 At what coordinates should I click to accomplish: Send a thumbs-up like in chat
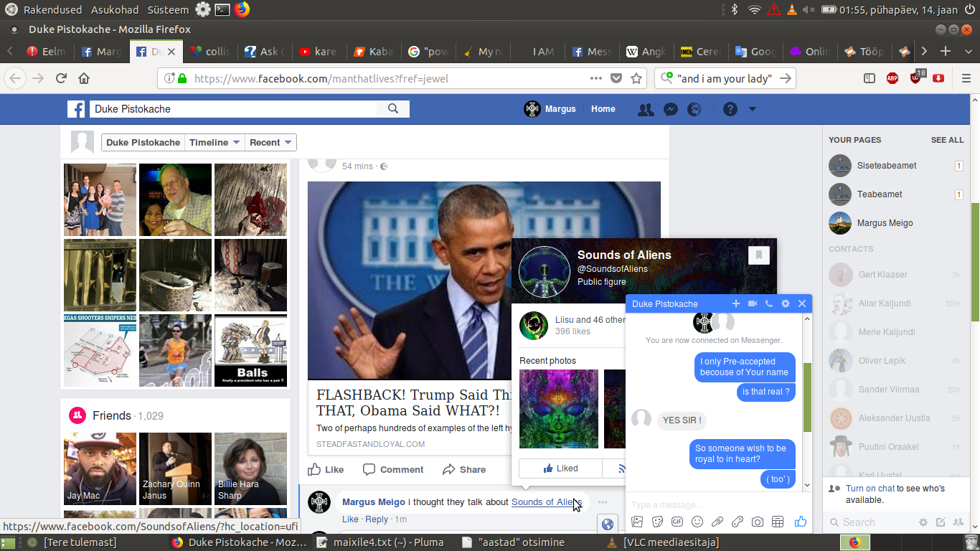pyautogui.click(x=801, y=522)
